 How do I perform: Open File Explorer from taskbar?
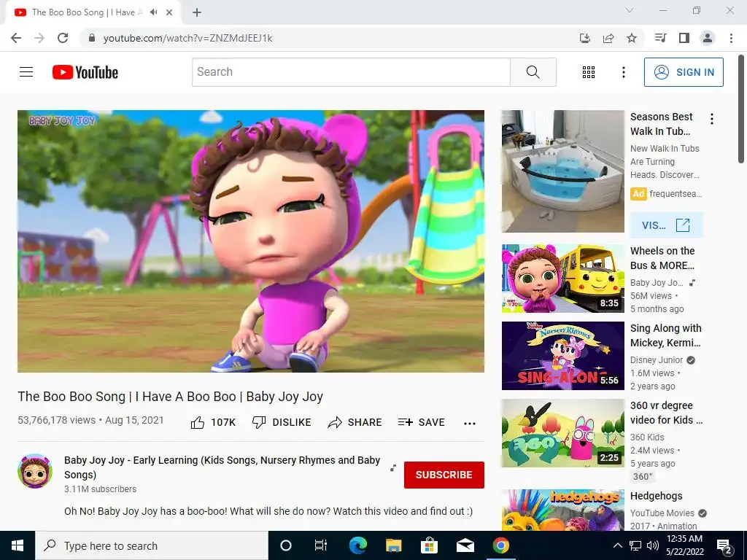(393, 545)
